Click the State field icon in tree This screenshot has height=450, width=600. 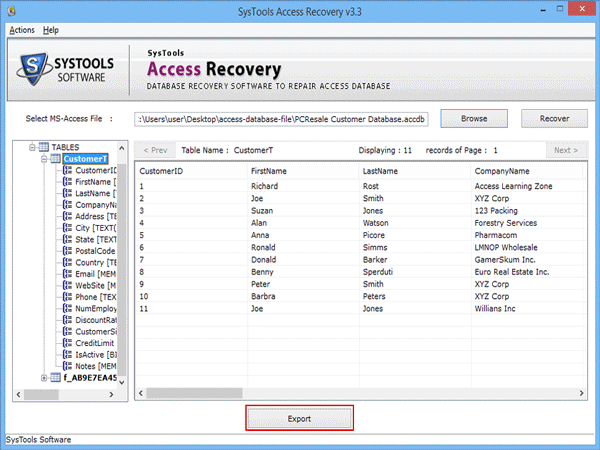coord(67,240)
